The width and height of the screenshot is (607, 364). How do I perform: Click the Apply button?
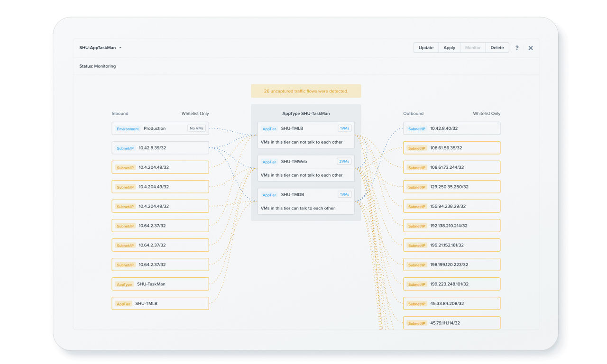(449, 48)
